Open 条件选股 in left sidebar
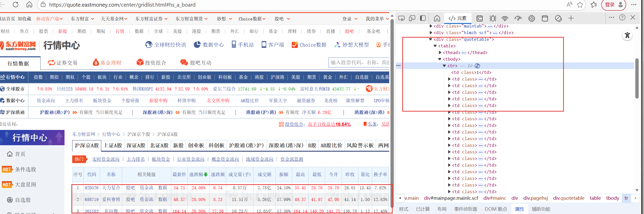 [26, 169]
